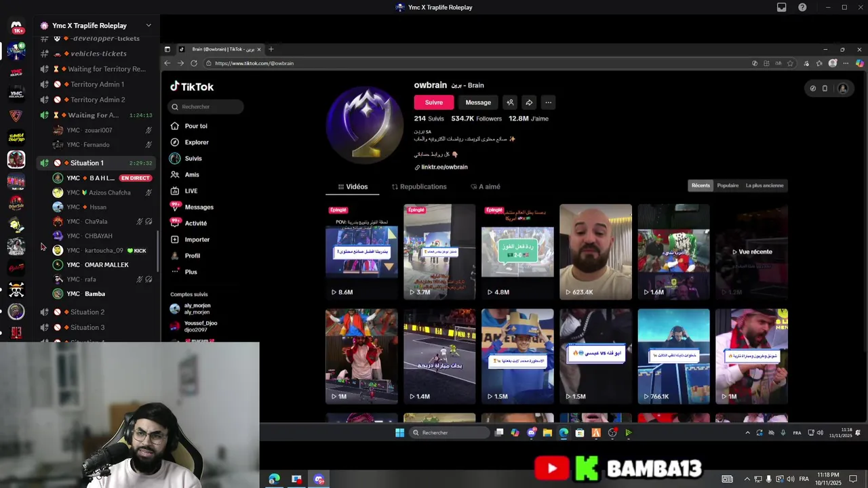
Task: Sort videos by La plus ancienne
Action: (x=764, y=186)
